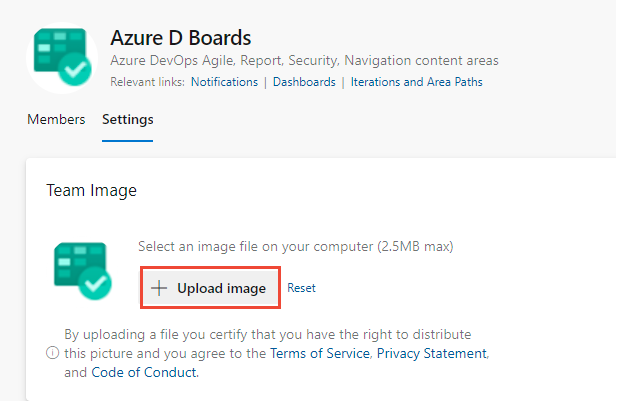The height and width of the screenshot is (401, 617).
Task: Reset the team image
Action: (301, 288)
